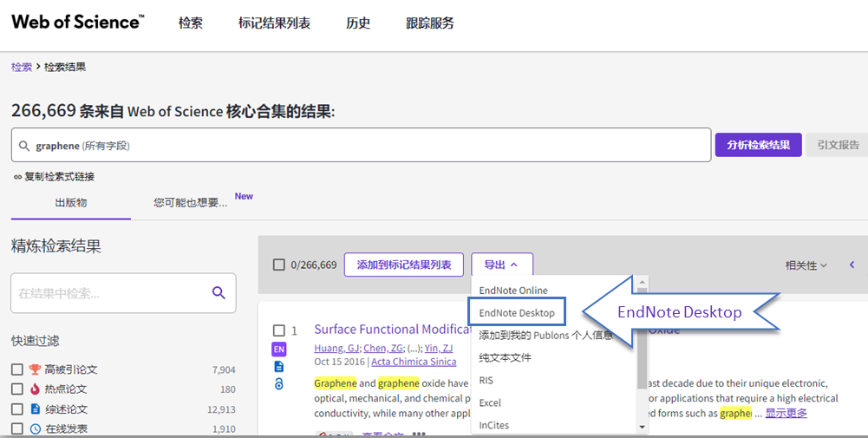Open the 历史 menu item

358,23
